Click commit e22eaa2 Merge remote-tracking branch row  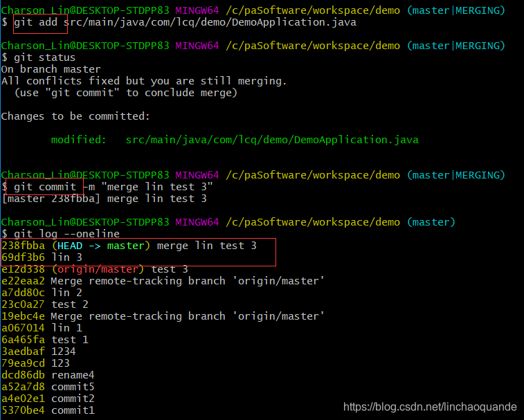point(163,281)
